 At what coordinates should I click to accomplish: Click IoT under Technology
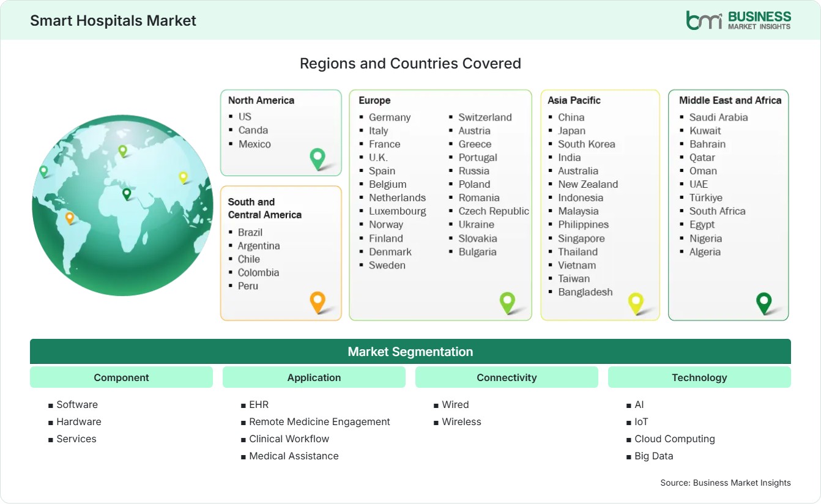(x=641, y=421)
